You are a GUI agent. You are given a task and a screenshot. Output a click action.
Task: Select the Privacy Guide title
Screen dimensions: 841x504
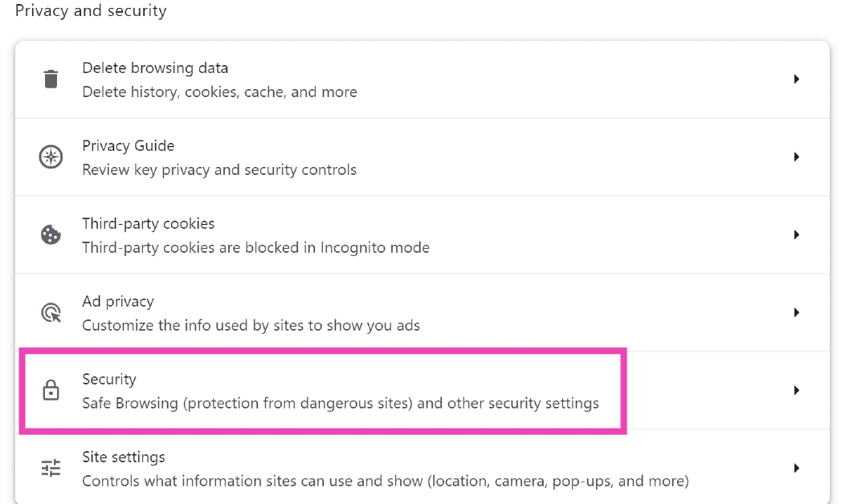(128, 146)
